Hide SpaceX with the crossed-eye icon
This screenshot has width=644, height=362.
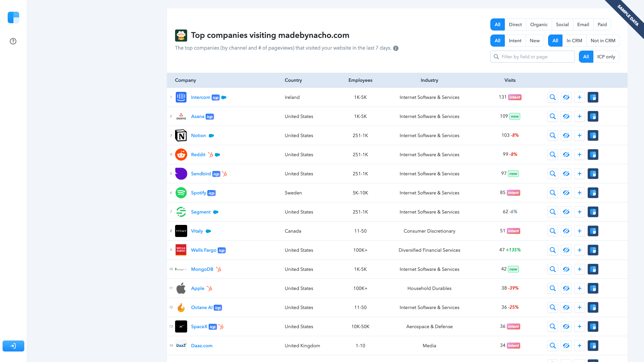pos(566,326)
